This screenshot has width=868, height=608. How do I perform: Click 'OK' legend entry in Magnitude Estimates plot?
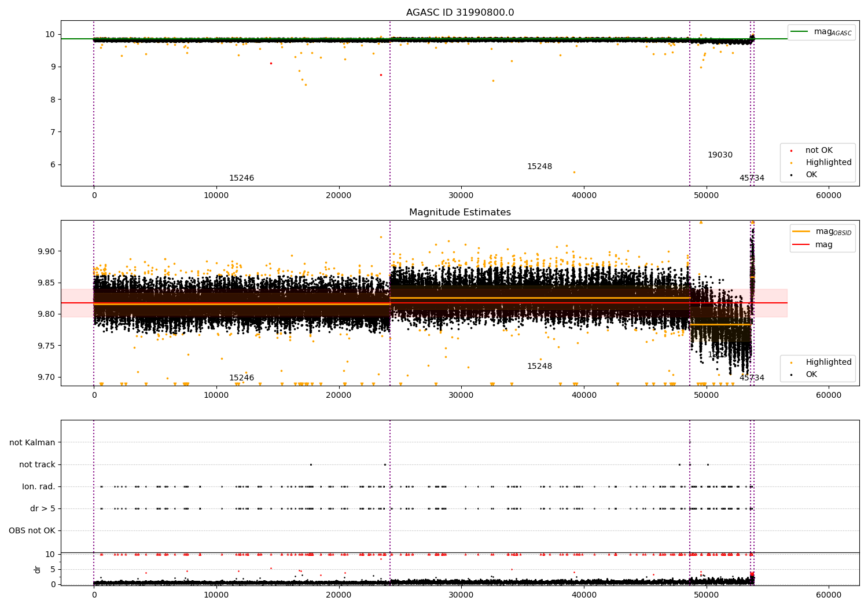pos(811,375)
